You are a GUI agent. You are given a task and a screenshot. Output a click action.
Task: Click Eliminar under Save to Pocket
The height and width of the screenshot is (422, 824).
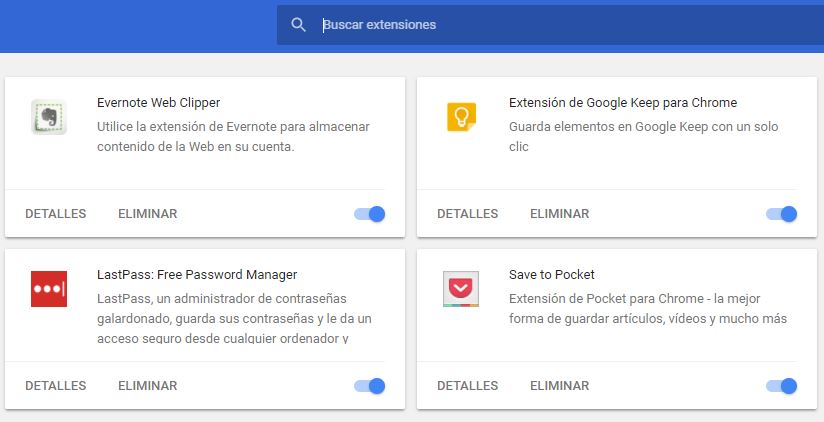[559, 386]
